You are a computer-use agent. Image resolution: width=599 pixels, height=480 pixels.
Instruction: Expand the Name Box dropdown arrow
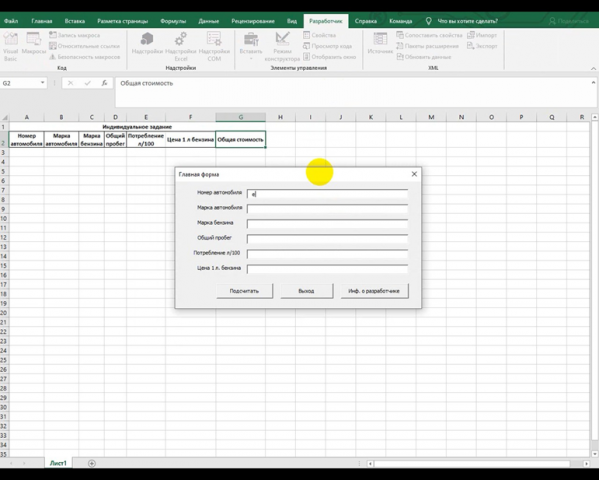[x=42, y=83]
